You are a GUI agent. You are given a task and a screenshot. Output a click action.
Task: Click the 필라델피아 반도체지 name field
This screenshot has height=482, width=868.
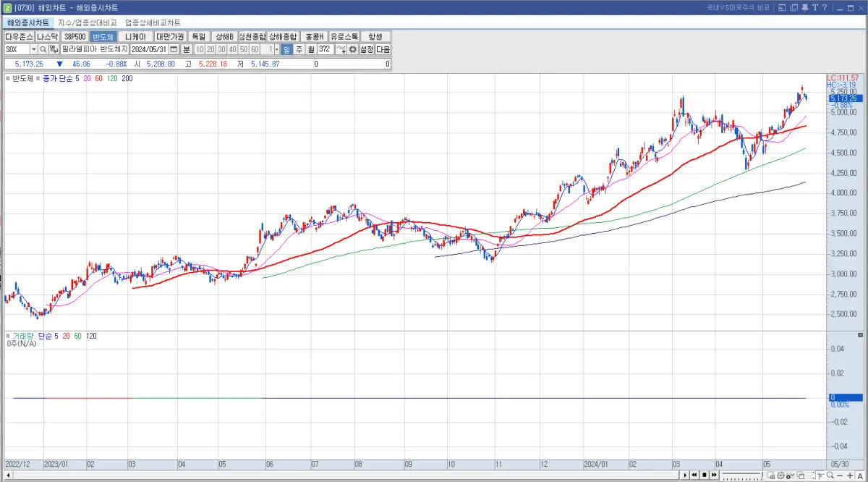click(x=95, y=49)
